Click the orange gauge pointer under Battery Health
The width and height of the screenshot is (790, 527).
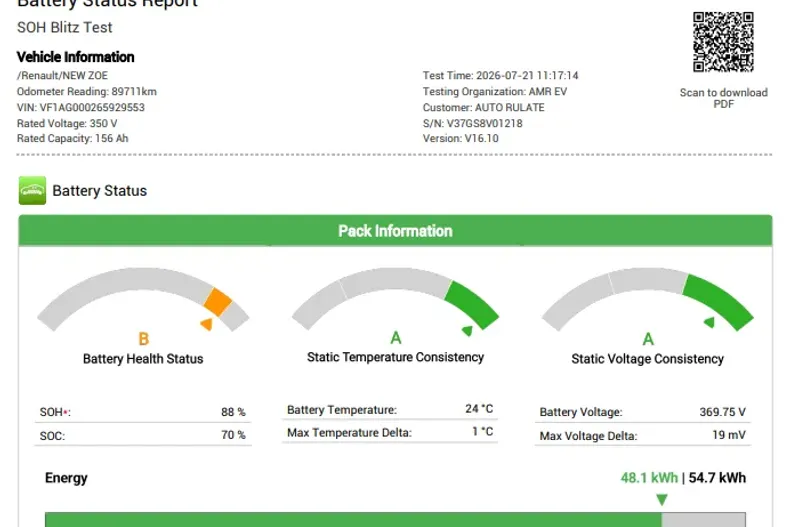(x=207, y=324)
